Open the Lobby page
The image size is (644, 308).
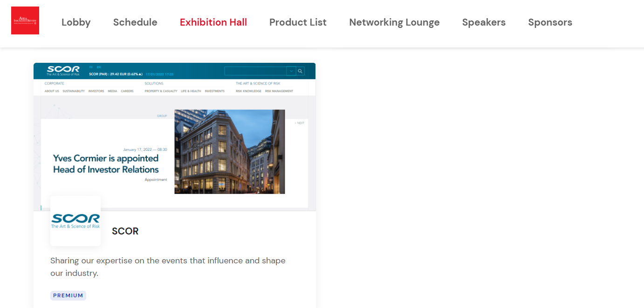pyautogui.click(x=76, y=22)
